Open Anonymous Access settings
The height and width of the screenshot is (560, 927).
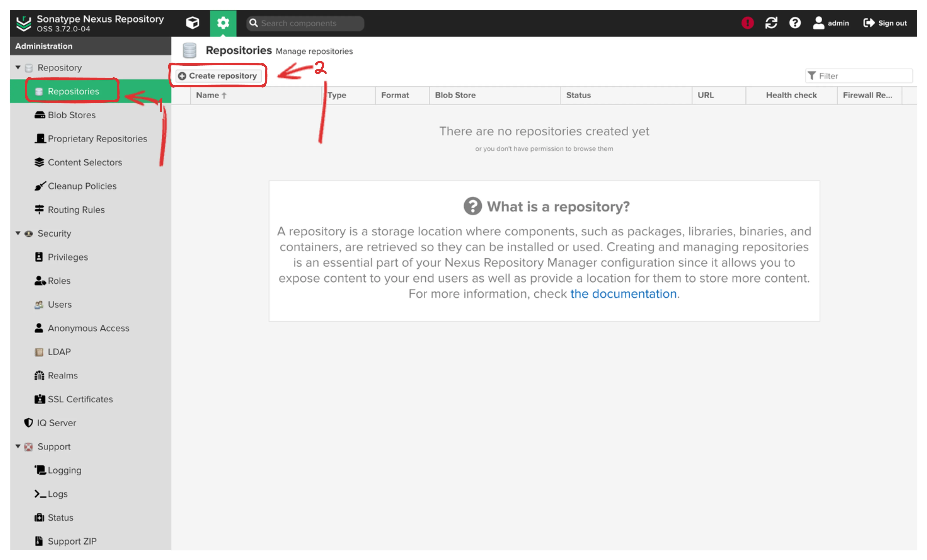pyautogui.click(x=90, y=328)
